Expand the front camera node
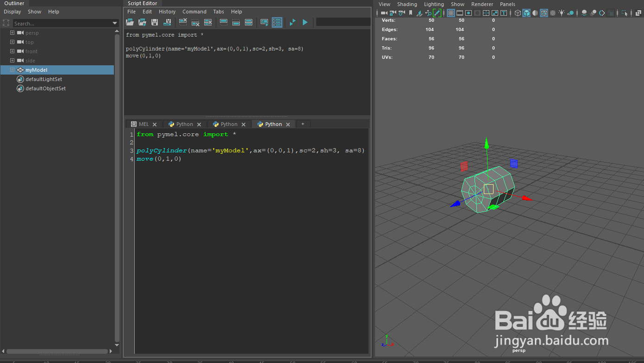This screenshot has height=363, width=644. point(13,51)
